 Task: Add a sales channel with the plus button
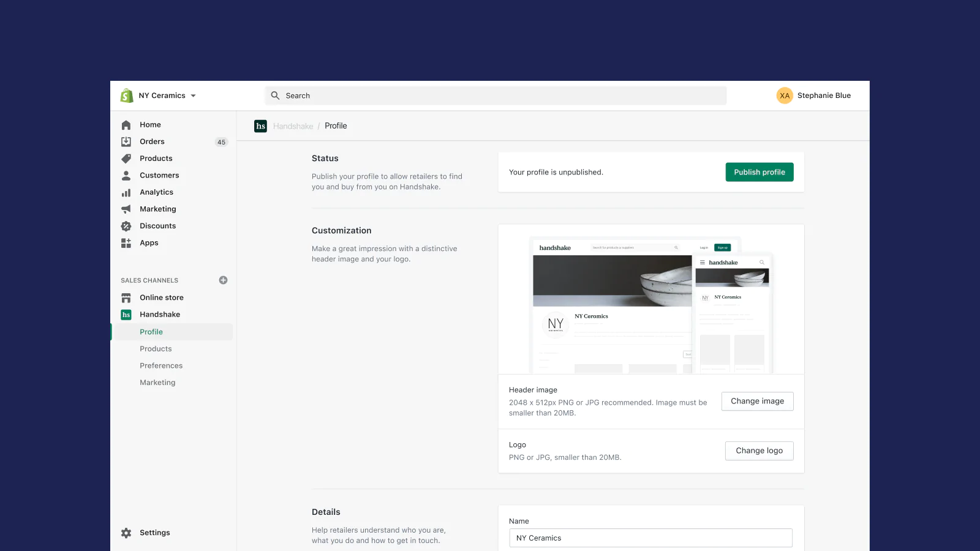point(223,280)
